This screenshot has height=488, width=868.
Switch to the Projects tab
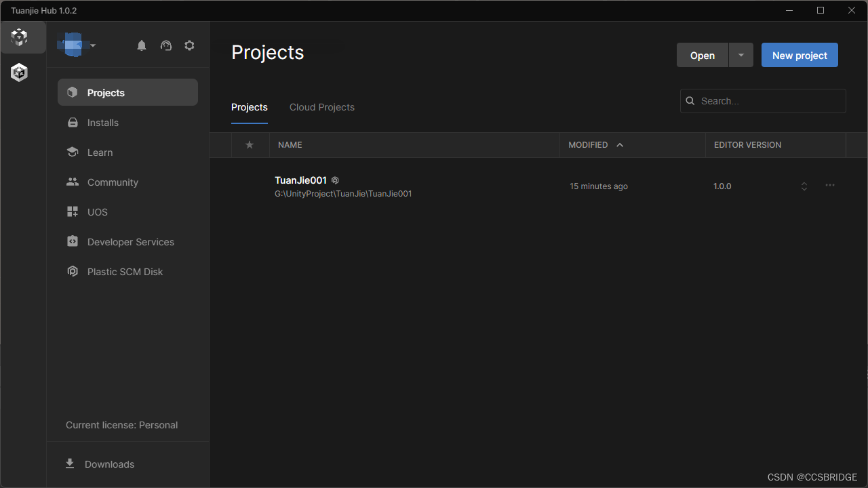(250, 107)
